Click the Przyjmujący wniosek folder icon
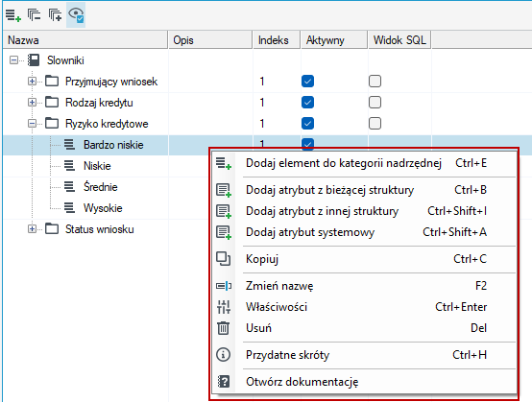The width and height of the screenshot is (532, 402). pos(52,82)
